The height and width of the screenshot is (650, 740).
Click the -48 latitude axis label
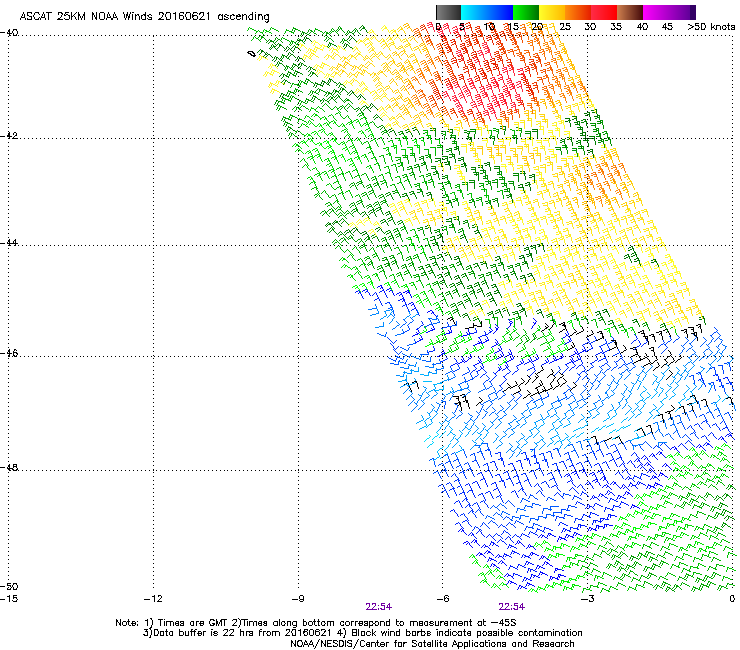(x=9, y=467)
